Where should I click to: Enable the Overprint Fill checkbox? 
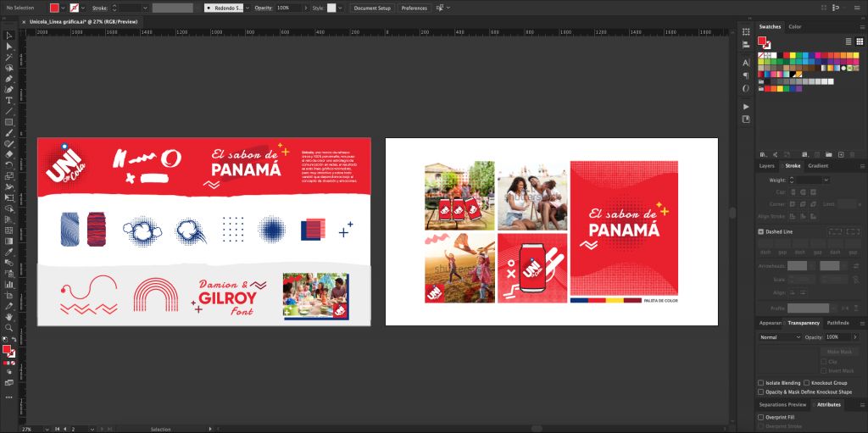tap(761, 417)
